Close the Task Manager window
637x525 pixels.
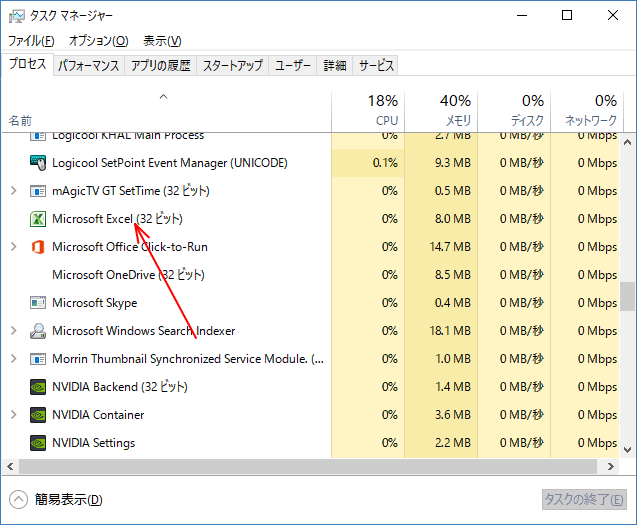[613, 15]
